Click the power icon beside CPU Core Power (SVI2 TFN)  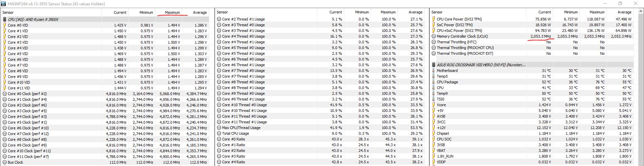click(x=434, y=19)
